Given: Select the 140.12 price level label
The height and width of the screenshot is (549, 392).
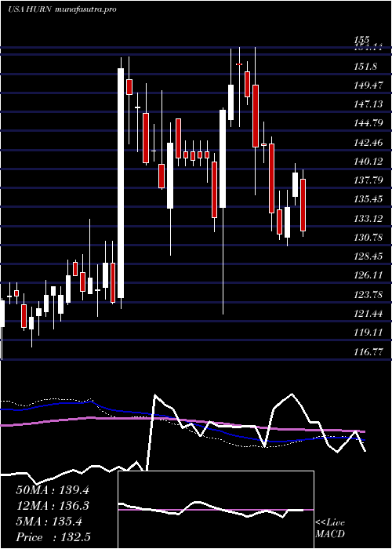Looking at the screenshot, I should [x=368, y=162].
